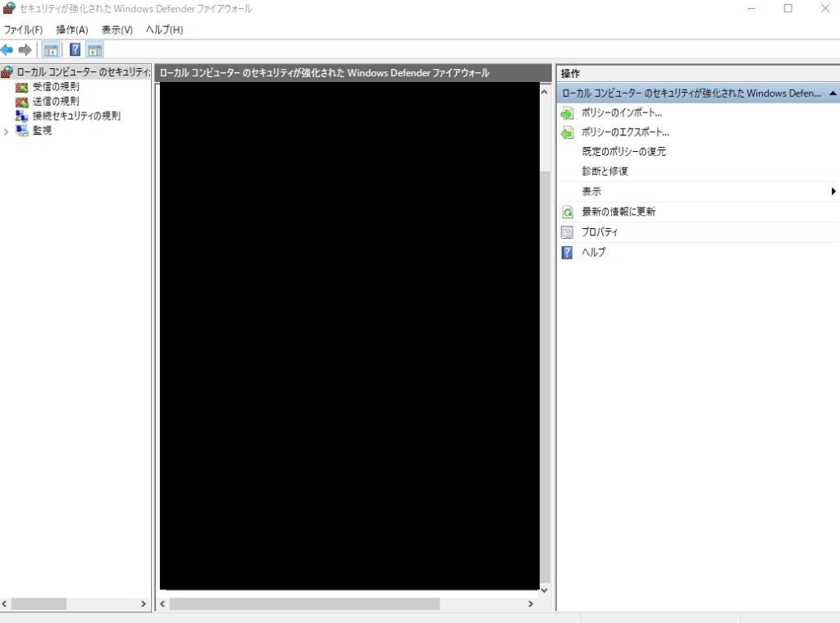
Task: Toggle the console tree pane toolbar icon
Action: [51, 50]
